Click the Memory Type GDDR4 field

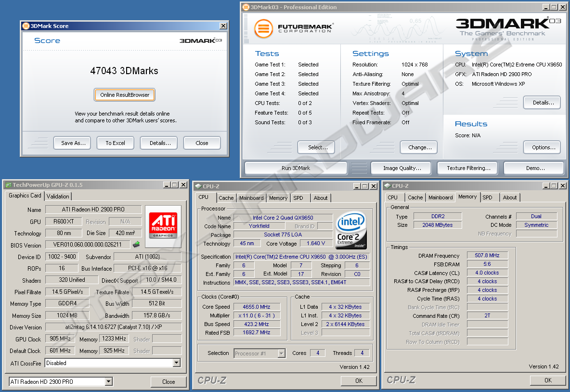[67, 303]
